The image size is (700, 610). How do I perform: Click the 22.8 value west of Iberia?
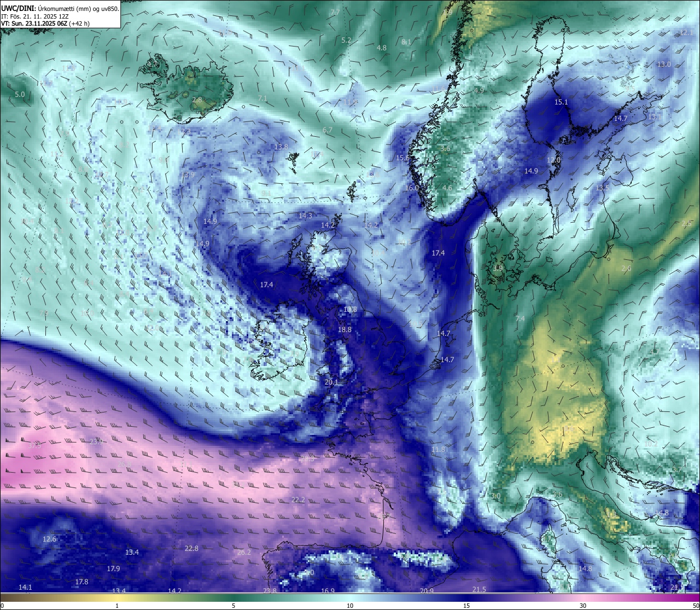[x=191, y=549]
